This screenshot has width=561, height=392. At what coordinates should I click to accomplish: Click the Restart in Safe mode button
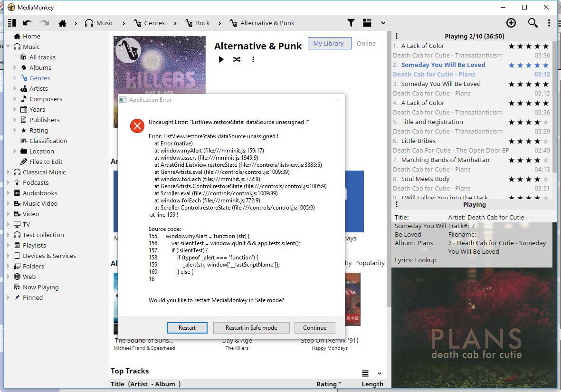coord(251,327)
